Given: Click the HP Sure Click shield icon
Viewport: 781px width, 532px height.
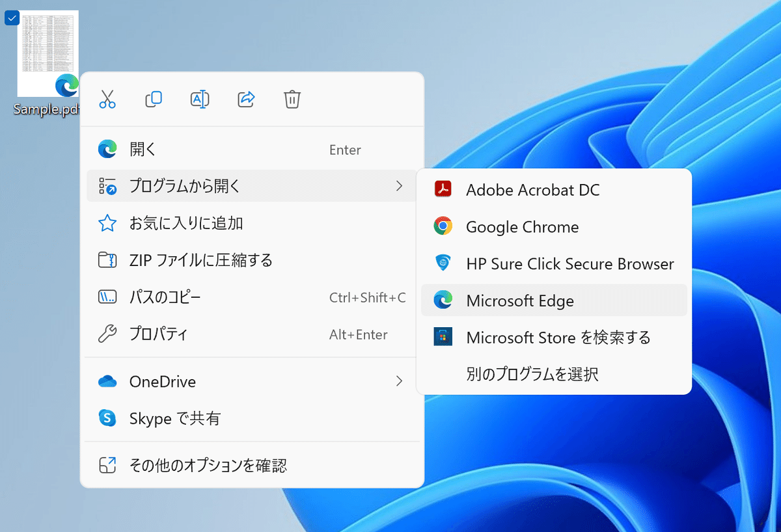Looking at the screenshot, I should (x=443, y=263).
